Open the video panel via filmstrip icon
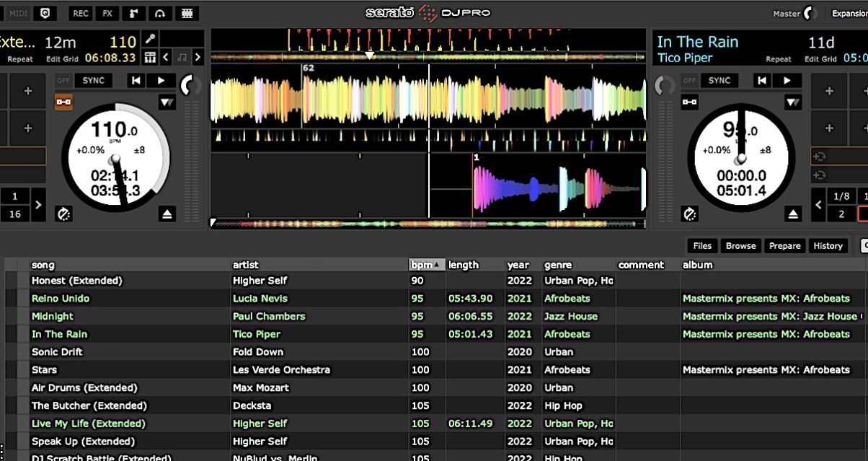Screen dimensions: 868x461 [x=186, y=12]
